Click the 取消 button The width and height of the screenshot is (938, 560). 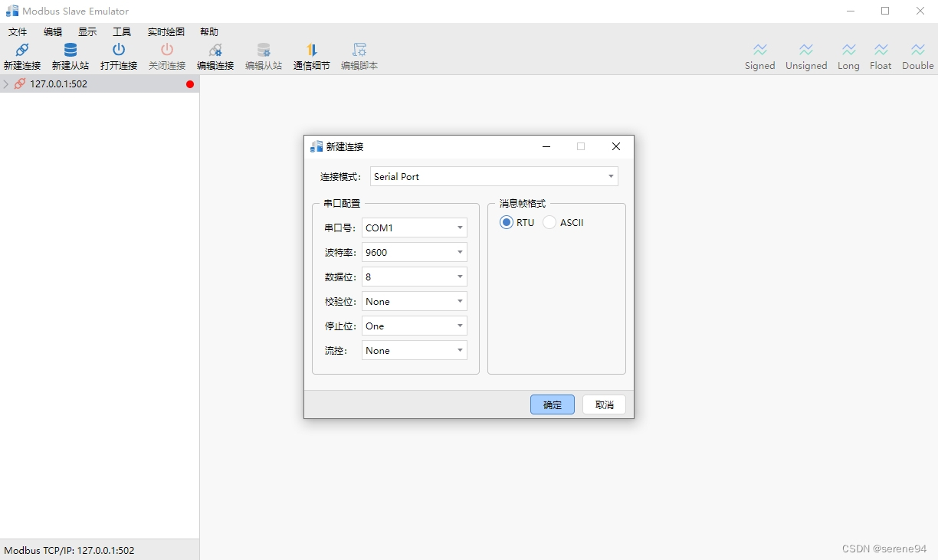[605, 404]
